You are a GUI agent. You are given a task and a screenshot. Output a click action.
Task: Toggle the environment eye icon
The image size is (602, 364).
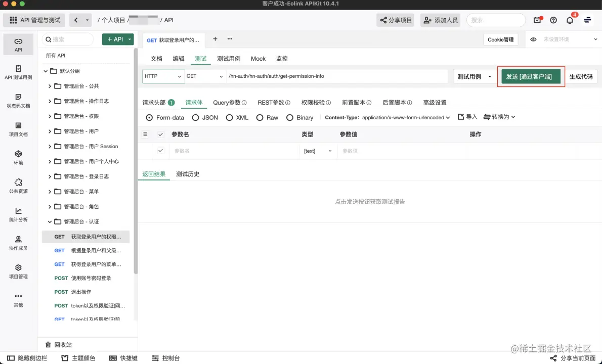pyautogui.click(x=533, y=39)
